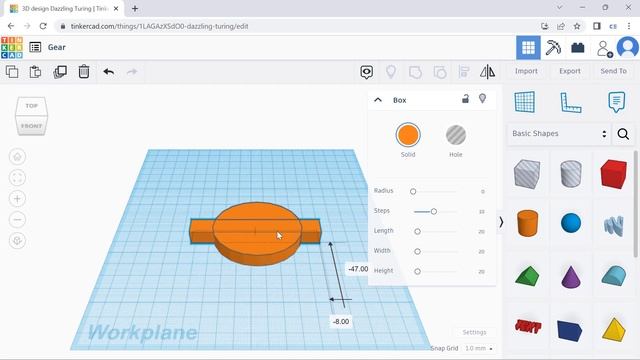Set Box shape to Solid
The width and height of the screenshot is (640, 360).
(x=408, y=135)
